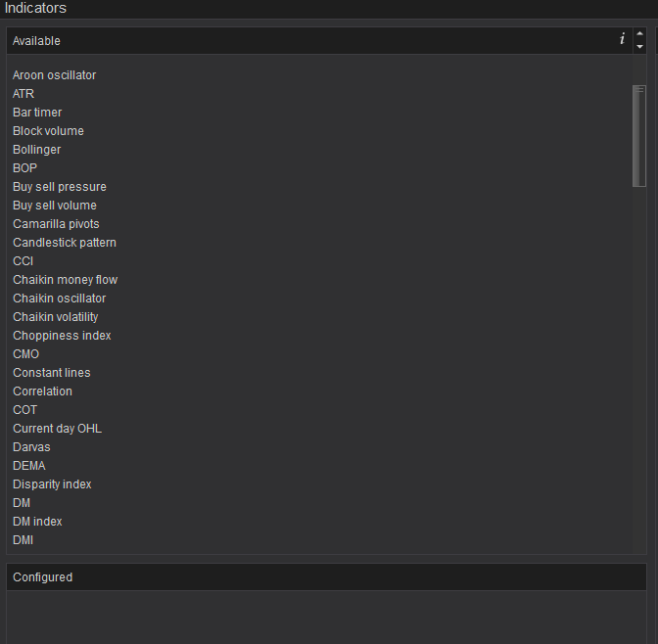Click the down arrow in Available header
Screen dimensions: 658x644
coord(639,47)
